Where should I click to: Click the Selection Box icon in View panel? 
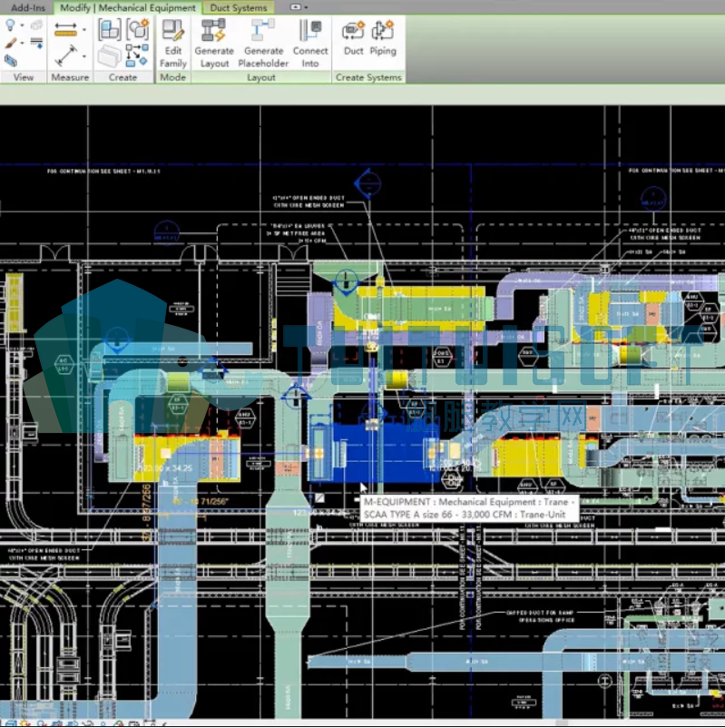click(x=11, y=60)
